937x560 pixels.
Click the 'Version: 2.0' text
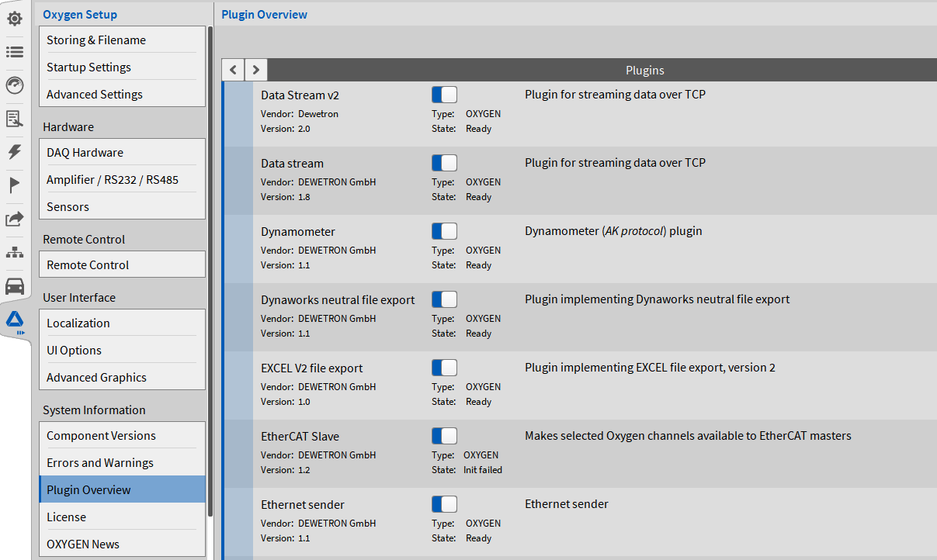click(x=285, y=129)
